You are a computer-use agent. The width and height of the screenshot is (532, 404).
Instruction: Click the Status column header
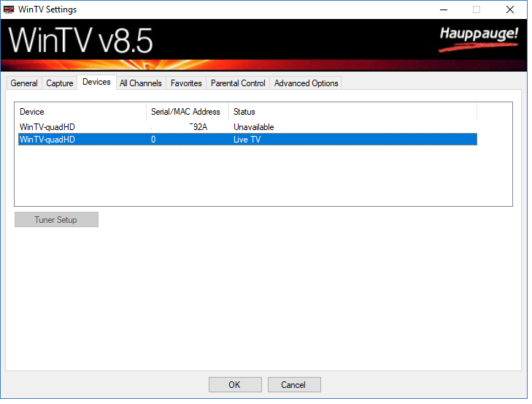point(353,112)
